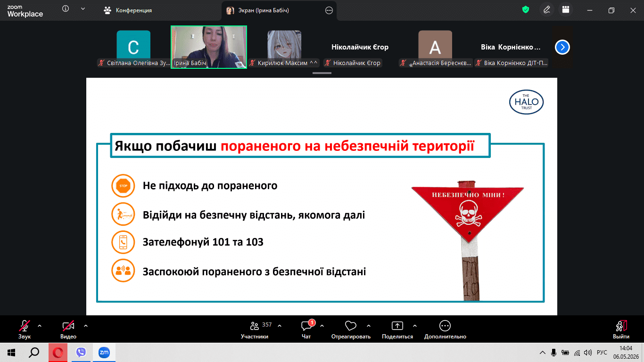Open the Чат panel with unread message

tap(306, 329)
